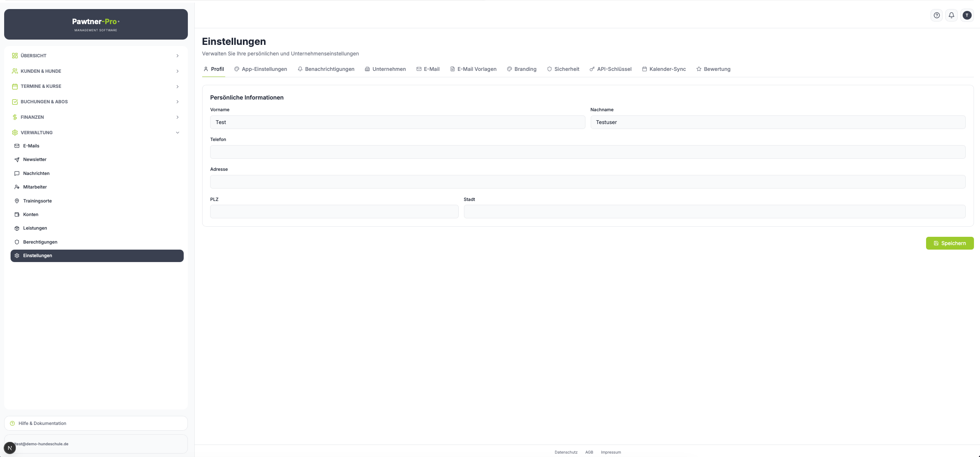Expand the FINANZEN section
Image resolution: width=980 pixels, height=457 pixels.
pyautogui.click(x=96, y=117)
